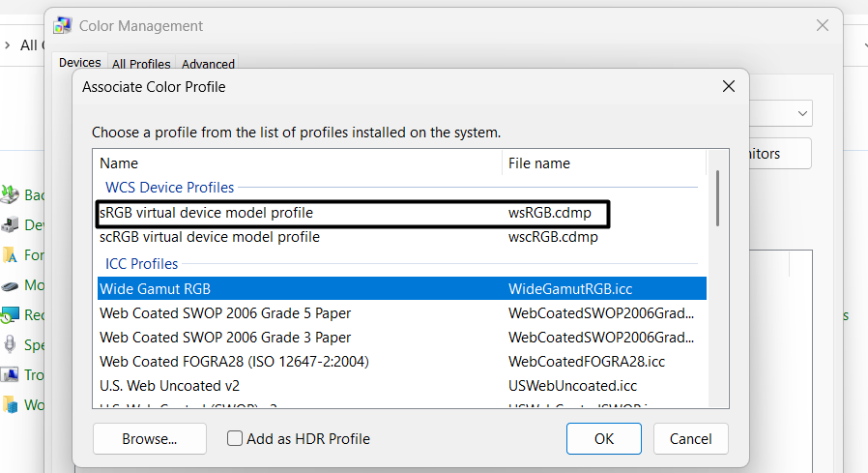Click the Browse... button
This screenshot has width=868, height=473.
(150, 439)
